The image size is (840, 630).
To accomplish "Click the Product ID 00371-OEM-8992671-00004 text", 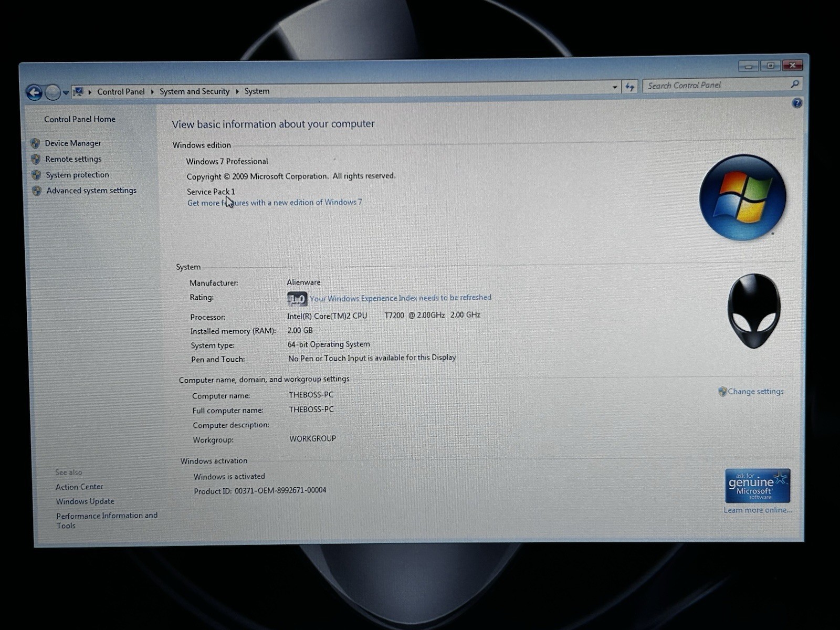I will [260, 490].
